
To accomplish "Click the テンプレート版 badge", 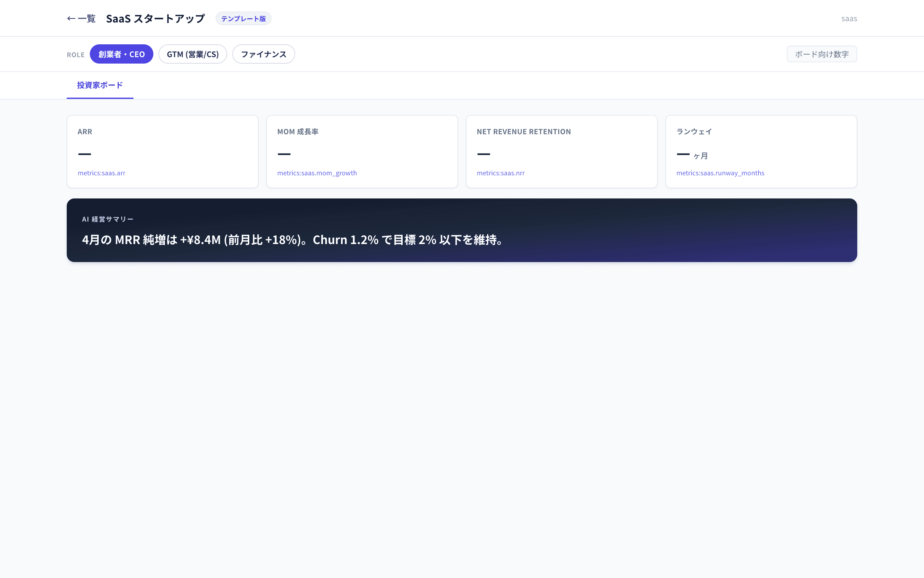I will (x=243, y=18).
